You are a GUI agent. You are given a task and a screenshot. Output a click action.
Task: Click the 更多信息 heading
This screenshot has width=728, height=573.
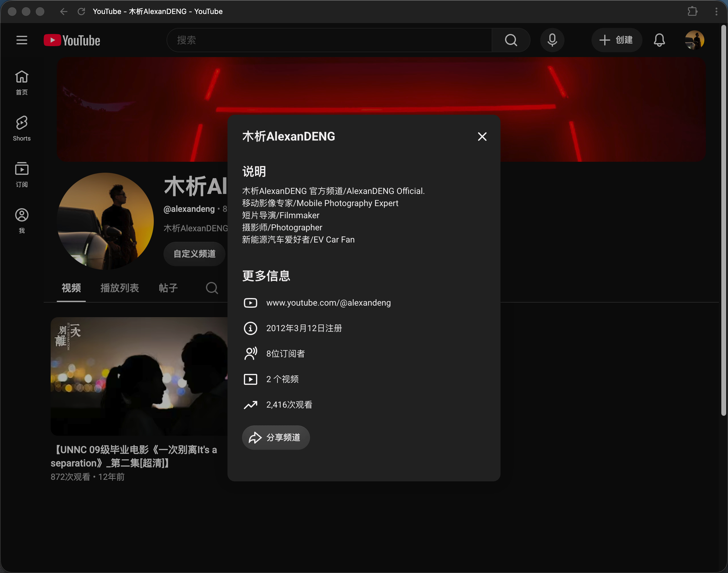pos(266,276)
